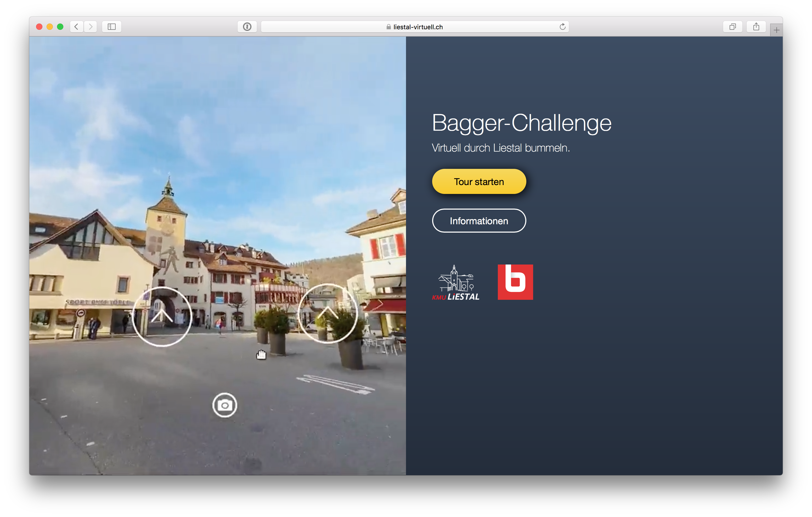Minimize the Safari window with yellow button

coord(49,27)
